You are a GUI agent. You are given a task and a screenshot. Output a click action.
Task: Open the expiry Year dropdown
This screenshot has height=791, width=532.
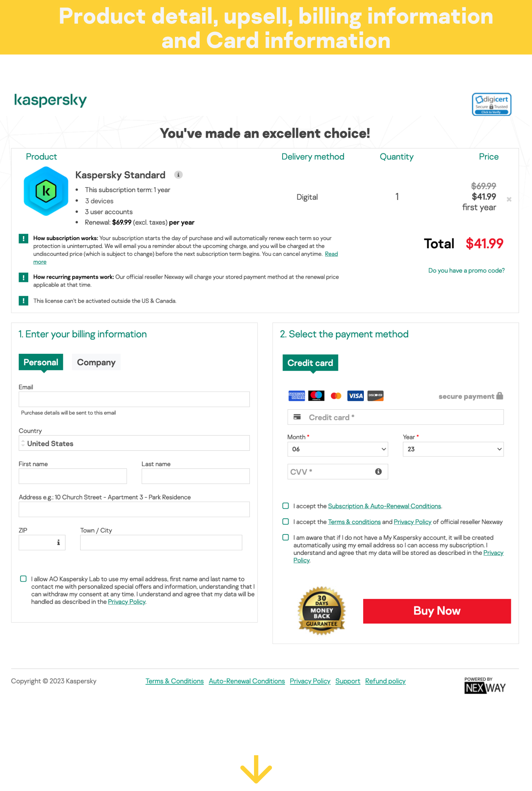tap(453, 449)
